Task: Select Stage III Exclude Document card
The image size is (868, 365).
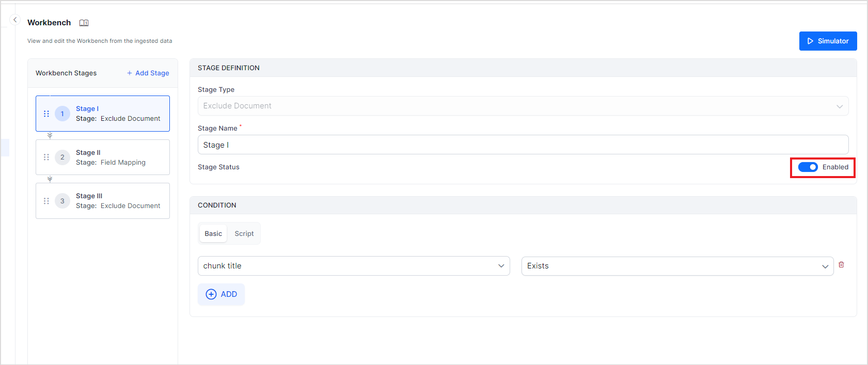Action: click(119, 201)
